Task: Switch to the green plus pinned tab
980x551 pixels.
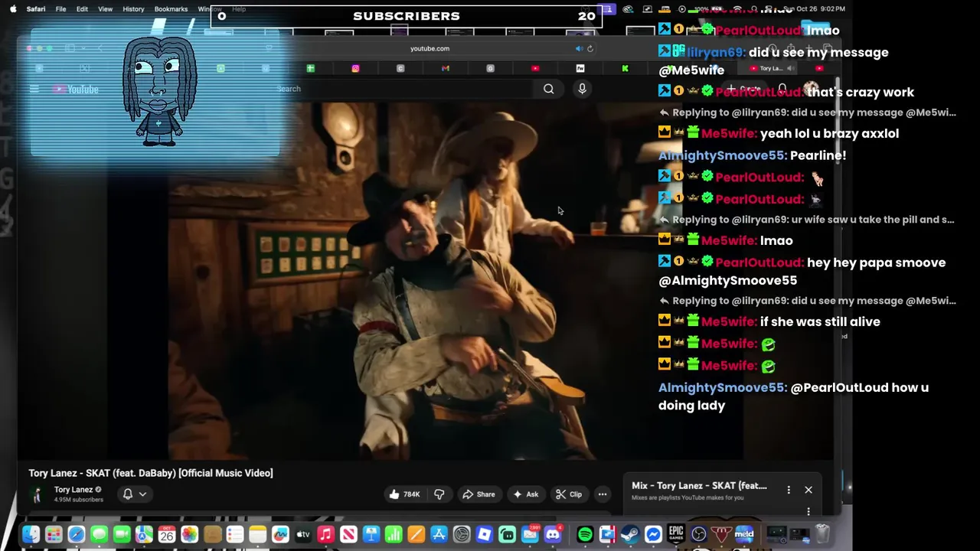Action: click(x=310, y=69)
